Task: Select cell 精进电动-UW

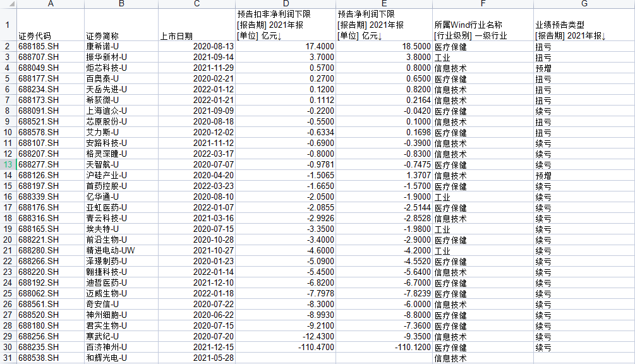Action: (121, 250)
